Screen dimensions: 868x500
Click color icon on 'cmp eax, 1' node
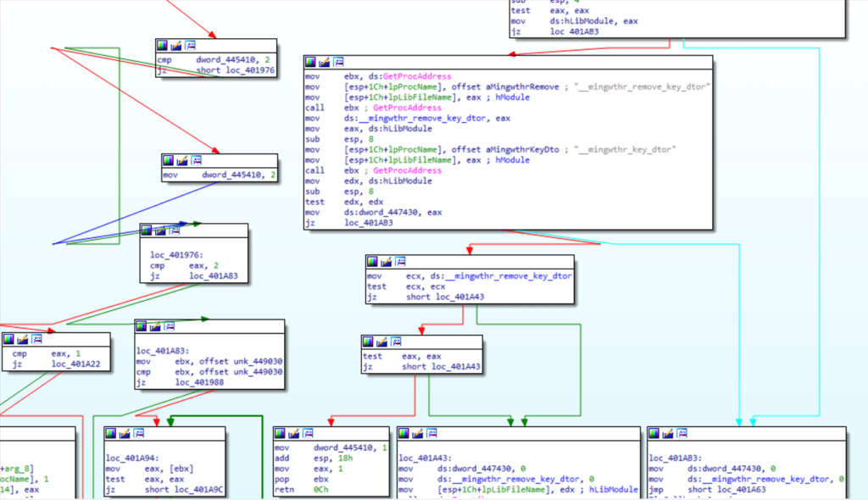click(8, 339)
